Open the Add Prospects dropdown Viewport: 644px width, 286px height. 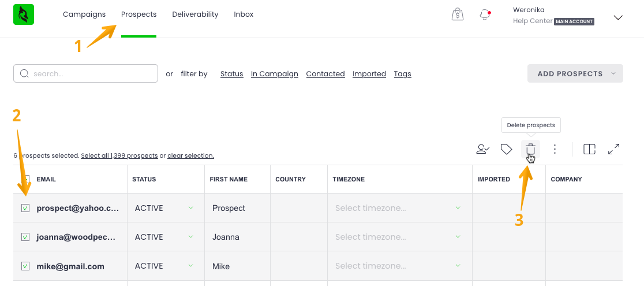[x=575, y=73]
